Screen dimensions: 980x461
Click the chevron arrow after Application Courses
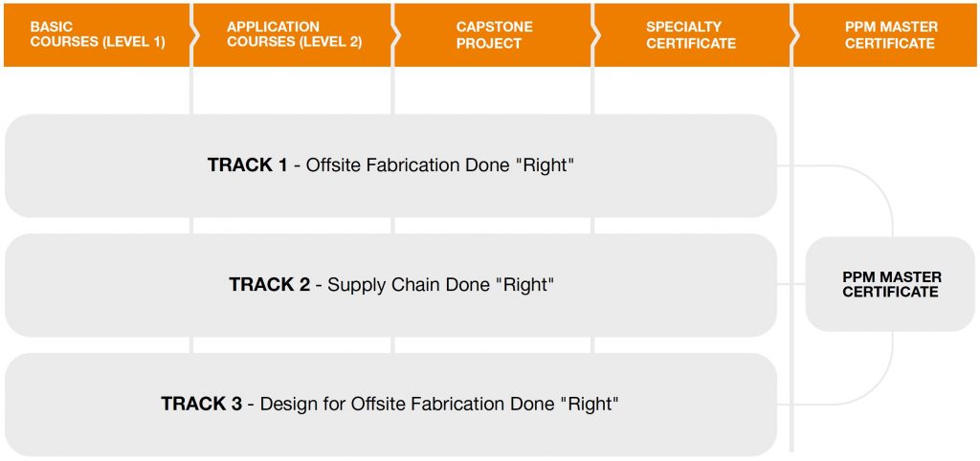394,35
